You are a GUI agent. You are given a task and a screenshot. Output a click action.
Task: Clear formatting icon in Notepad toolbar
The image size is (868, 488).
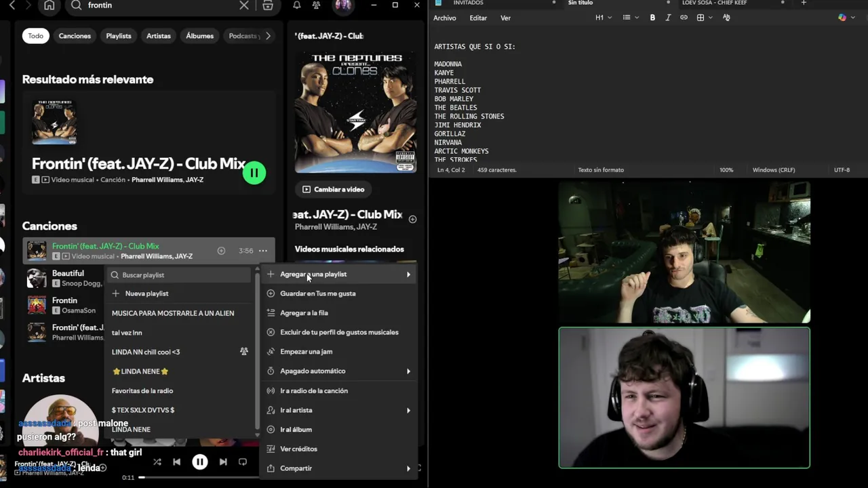pyautogui.click(x=726, y=18)
